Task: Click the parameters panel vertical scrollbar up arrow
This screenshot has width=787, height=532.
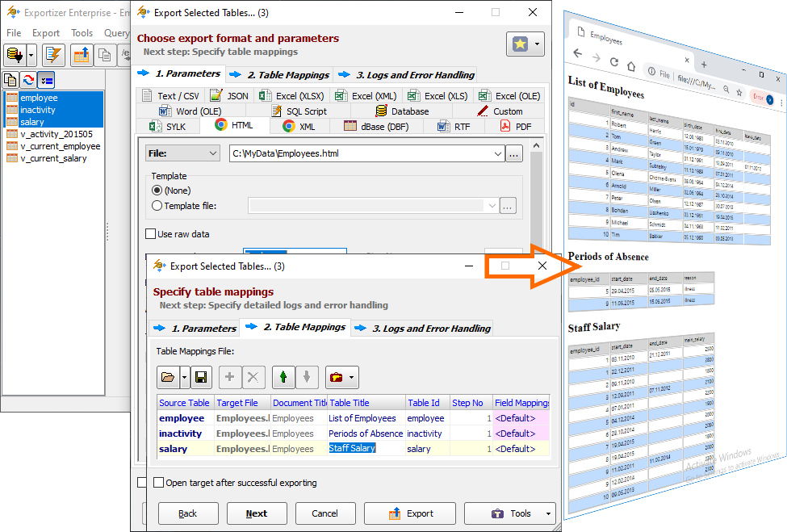Action: pyautogui.click(x=536, y=145)
